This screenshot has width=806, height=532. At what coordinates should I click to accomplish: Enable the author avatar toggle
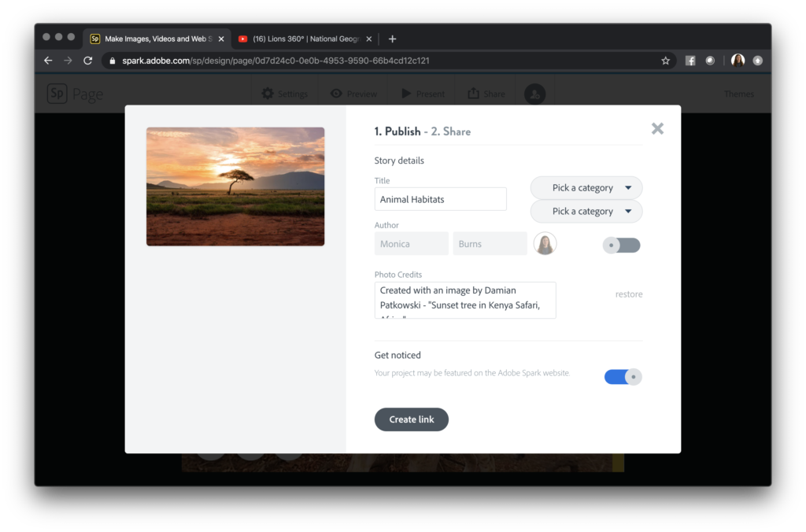(x=621, y=245)
